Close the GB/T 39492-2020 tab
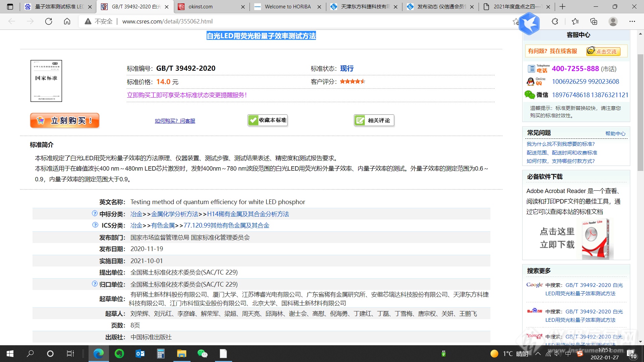Image resolution: width=644 pixels, height=362 pixels. [167, 7]
